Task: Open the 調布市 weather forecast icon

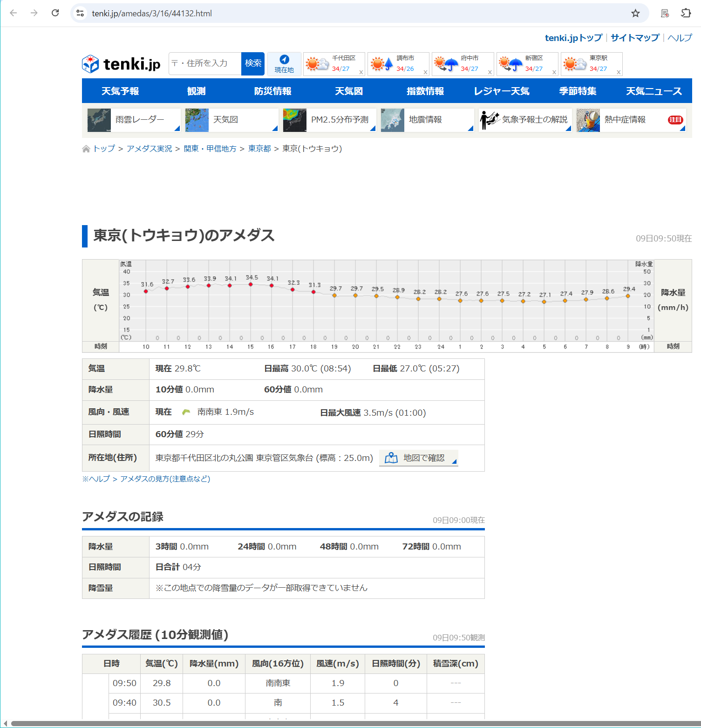Action: pyautogui.click(x=381, y=64)
